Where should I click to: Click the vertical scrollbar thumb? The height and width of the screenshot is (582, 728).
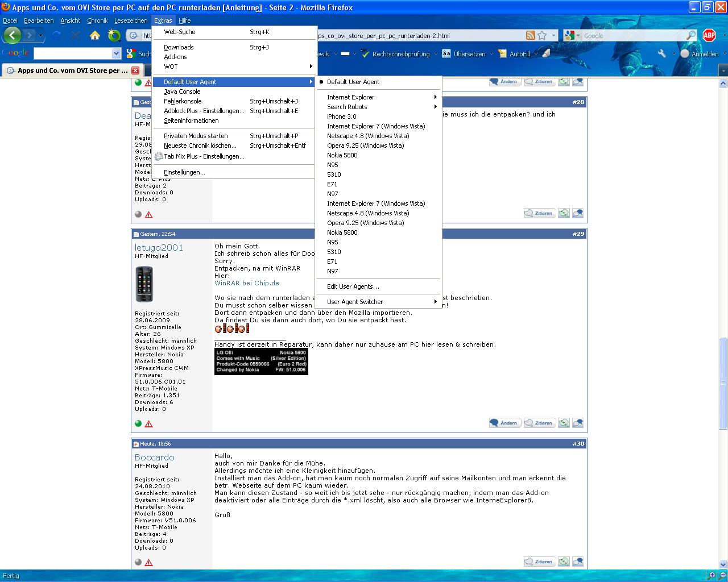[x=723, y=384]
